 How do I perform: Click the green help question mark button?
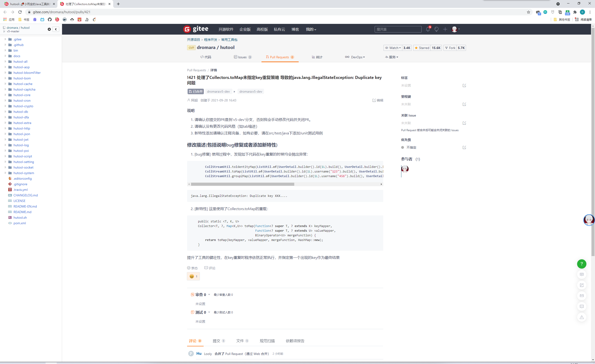pos(582,264)
